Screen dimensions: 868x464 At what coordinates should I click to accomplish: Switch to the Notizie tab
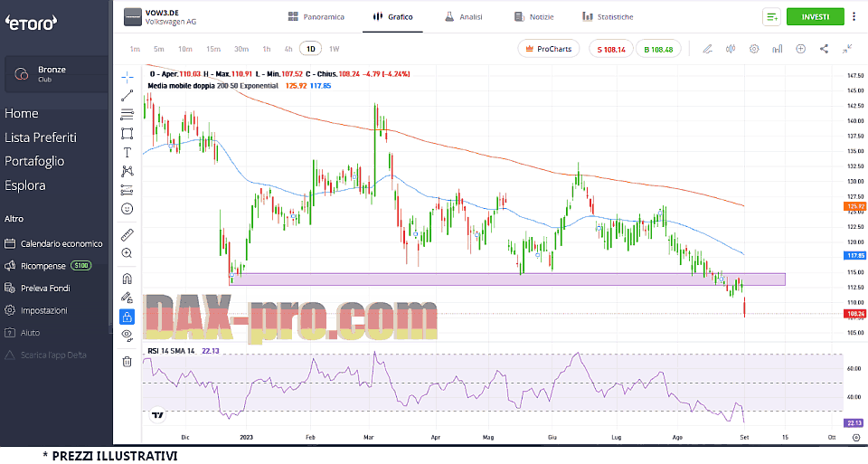click(x=533, y=16)
